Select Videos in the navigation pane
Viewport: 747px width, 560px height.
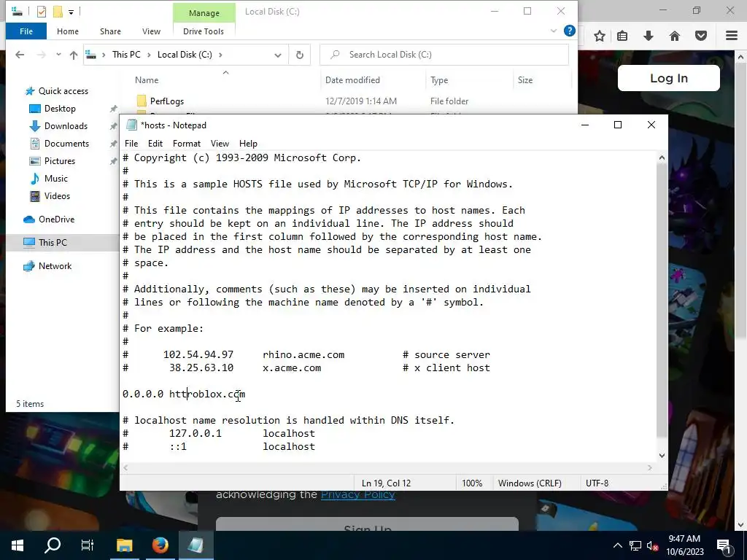57,196
